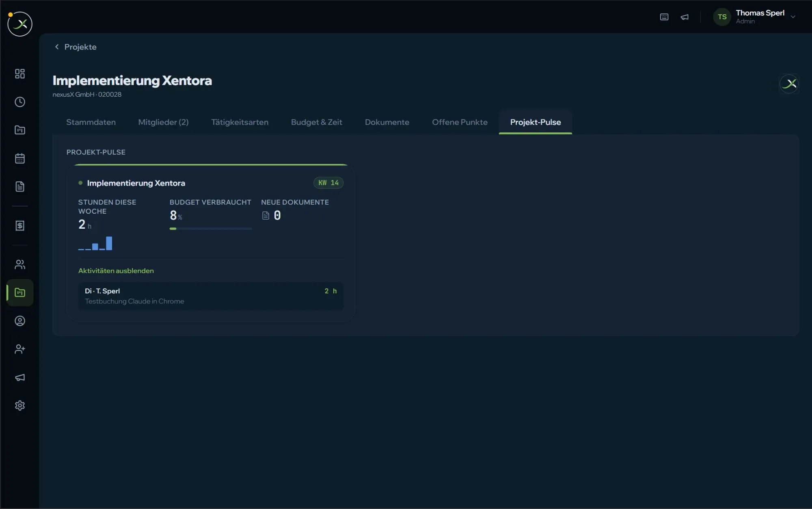Click the keyboard shortcuts icon in header
Screen dimensions: 812x509
[x=664, y=17]
